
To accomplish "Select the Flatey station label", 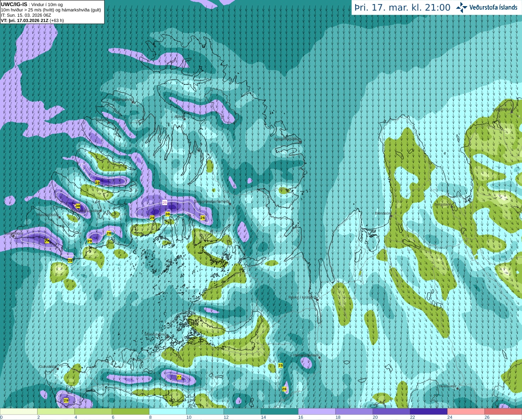I will (x=101, y=120).
